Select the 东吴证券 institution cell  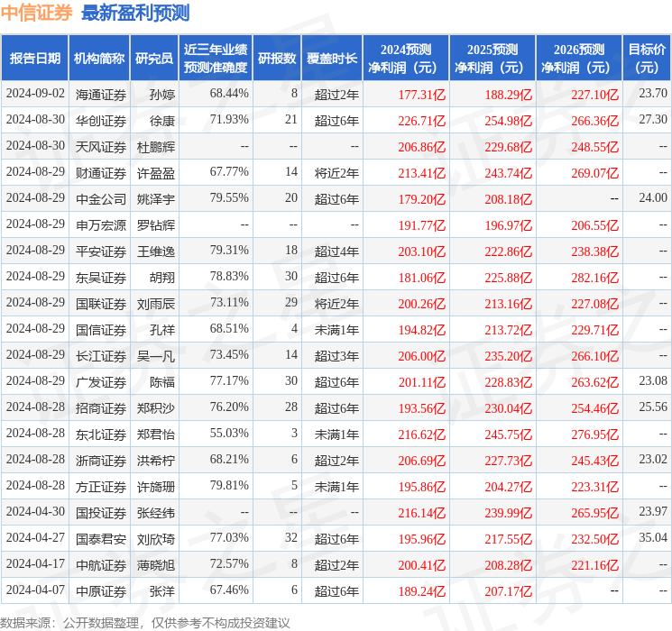[101, 277]
